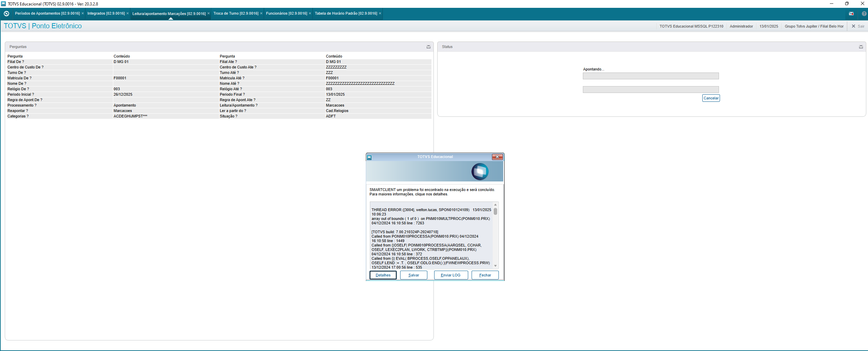Click the upper Apontando progress bar
The width and height of the screenshot is (868, 351).
[651, 76]
